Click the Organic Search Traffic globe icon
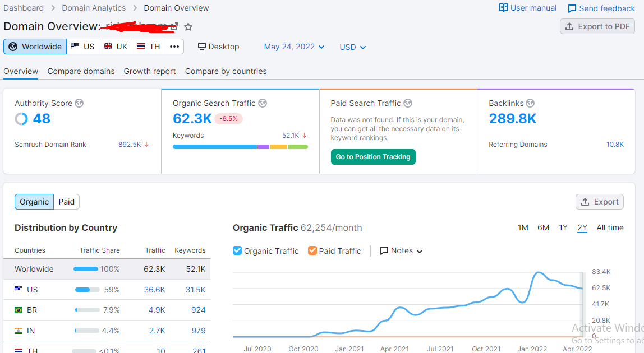Screen dimensions: 644x353 point(263,103)
